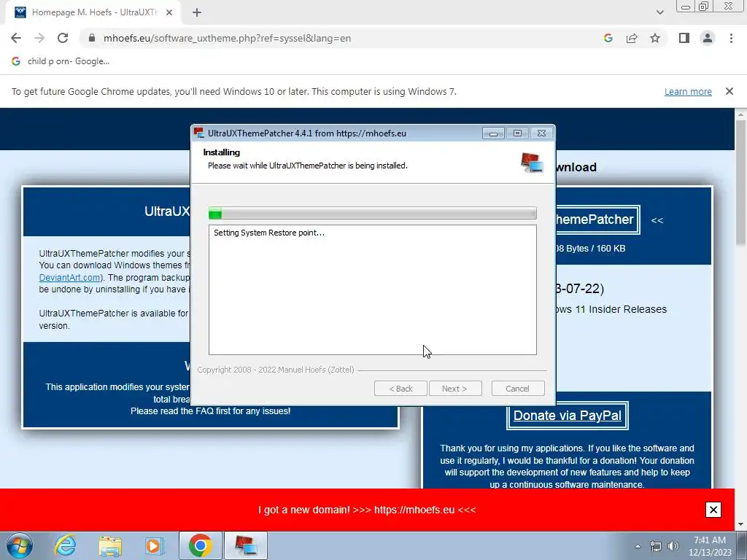747x560 pixels.
Task: Switch to Chrome from taskbar
Action: coord(200,545)
